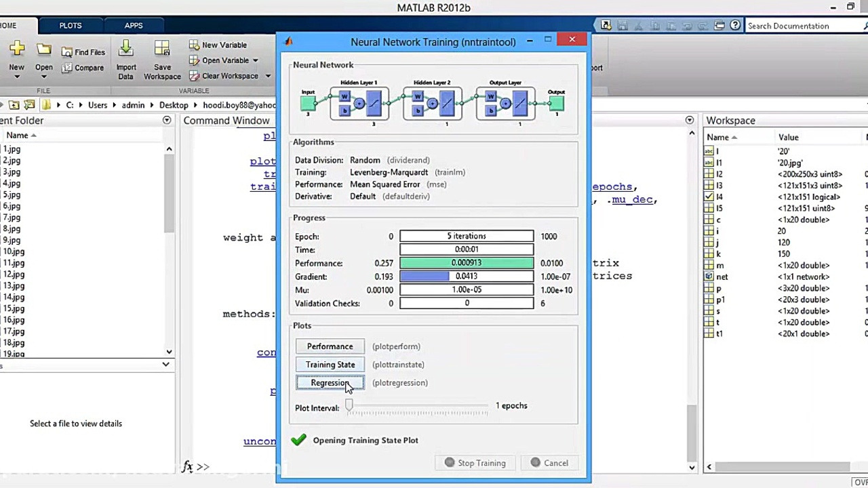Open the Performance plot
Viewport: 868px width, 488px height.
[x=330, y=346]
